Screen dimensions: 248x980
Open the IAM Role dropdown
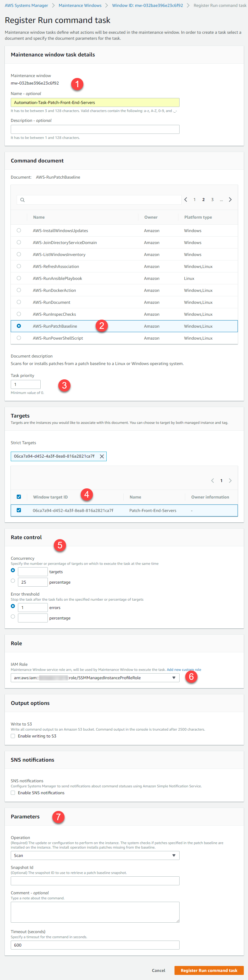pos(95,677)
